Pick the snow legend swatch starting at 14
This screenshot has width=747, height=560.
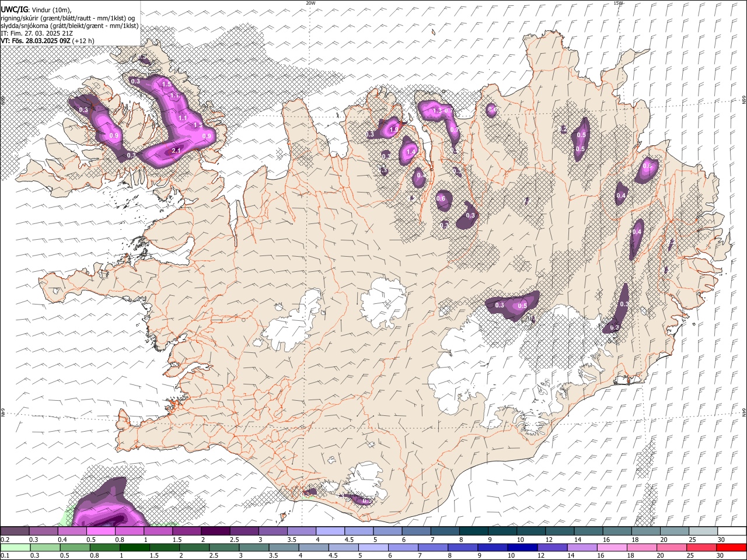click(x=588, y=531)
